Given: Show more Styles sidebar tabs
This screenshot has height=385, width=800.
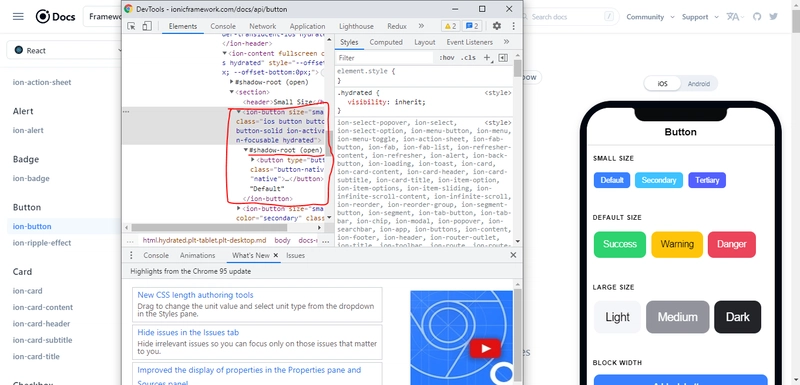Looking at the screenshot, I should [x=506, y=42].
